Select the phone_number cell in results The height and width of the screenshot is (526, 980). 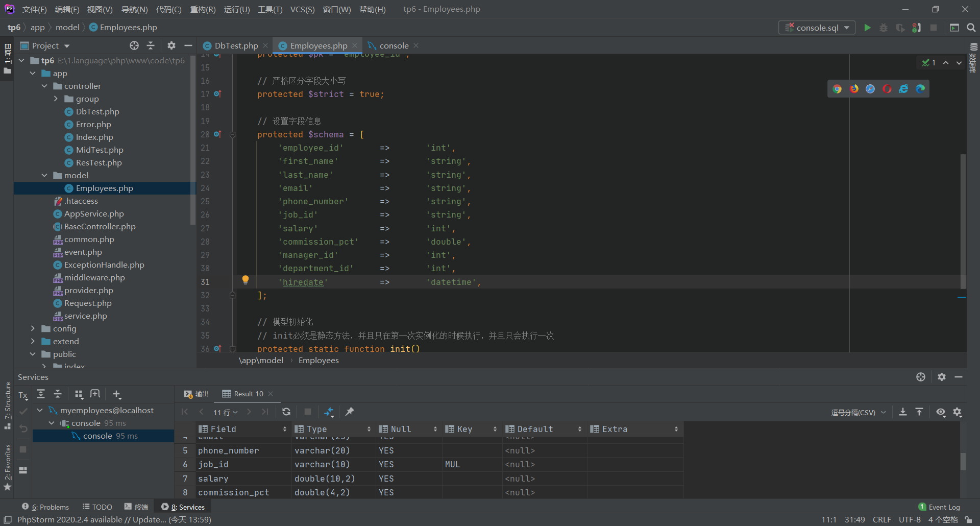tap(228, 450)
